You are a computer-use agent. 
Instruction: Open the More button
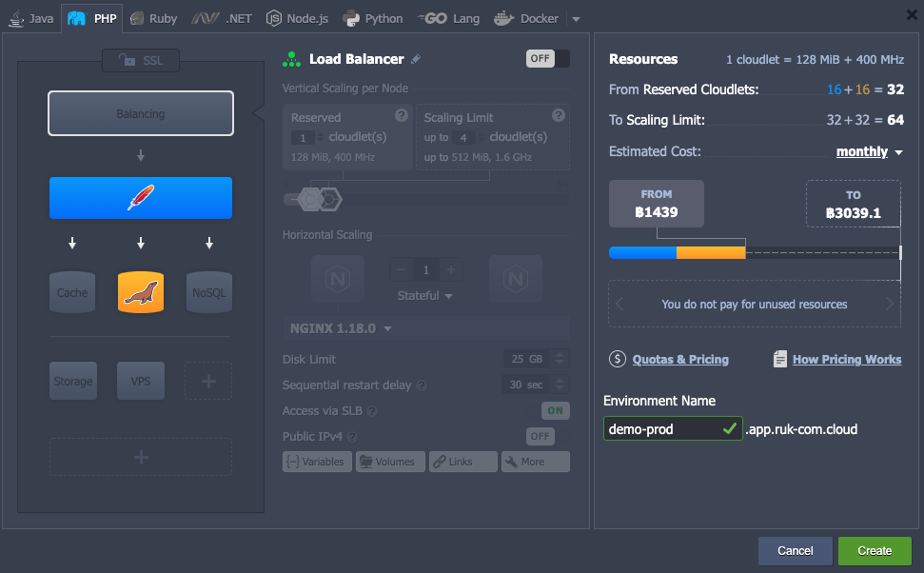(536, 462)
